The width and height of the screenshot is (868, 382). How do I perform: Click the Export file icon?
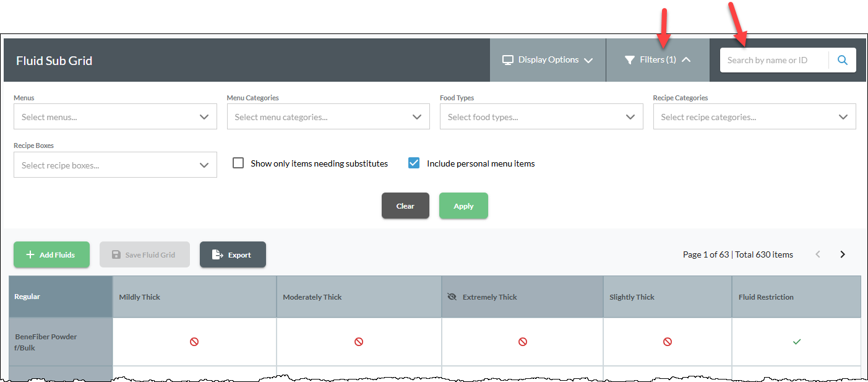click(x=215, y=254)
